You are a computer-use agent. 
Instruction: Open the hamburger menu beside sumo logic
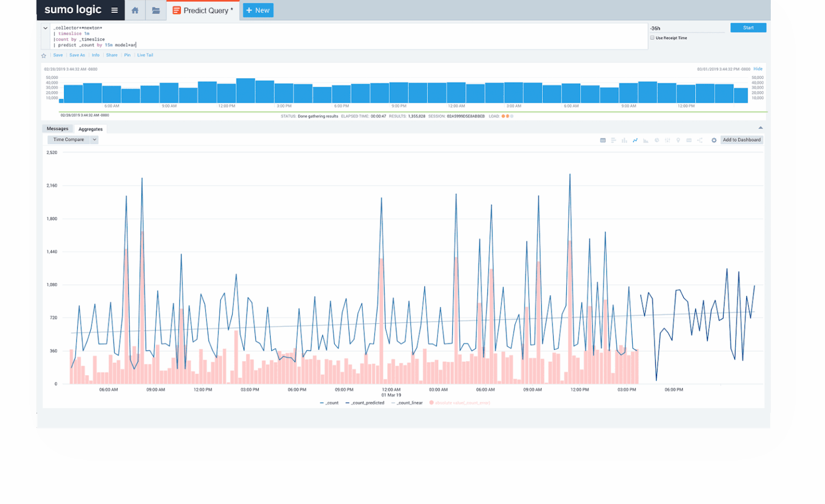114,10
